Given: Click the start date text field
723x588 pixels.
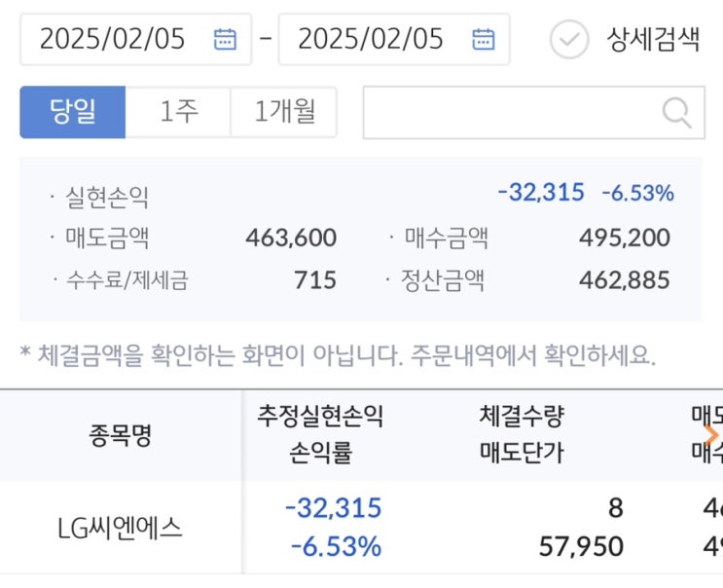Looking at the screenshot, I should coord(112,39).
